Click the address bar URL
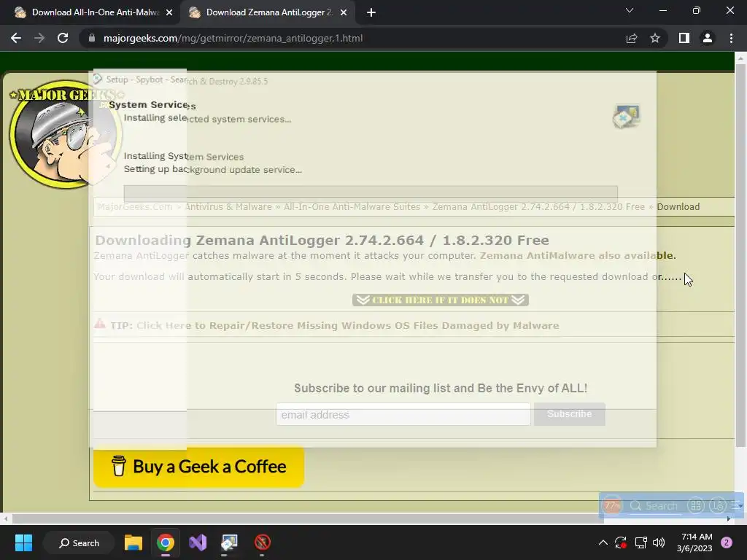 point(233,38)
